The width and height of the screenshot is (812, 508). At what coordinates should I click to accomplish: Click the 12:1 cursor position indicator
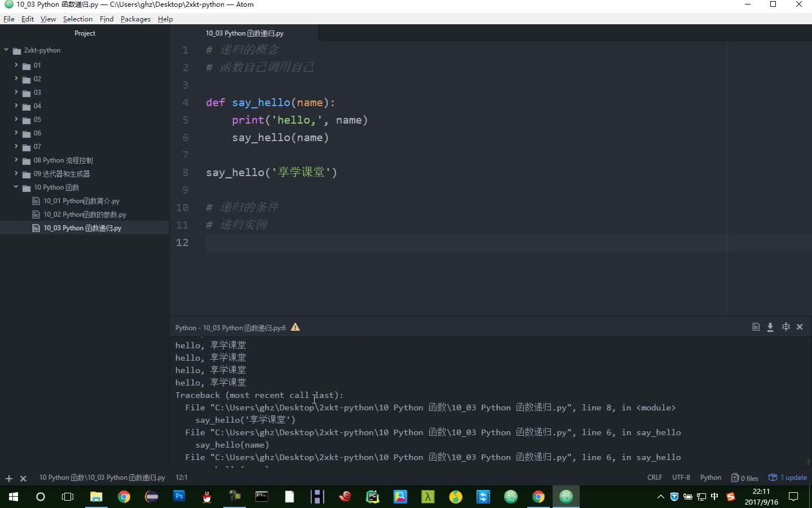[x=181, y=478]
